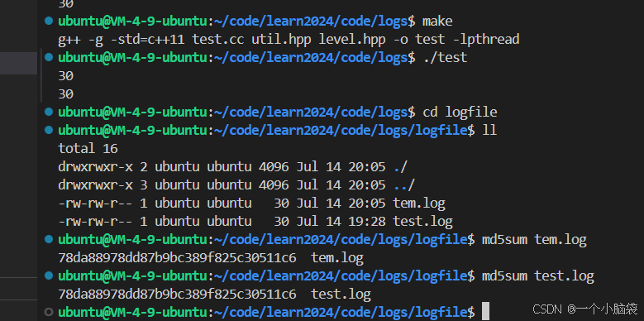Click test.log in the 19:28 listing row
Viewport: 644px width, 321px height.
click(x=422, y=222)
